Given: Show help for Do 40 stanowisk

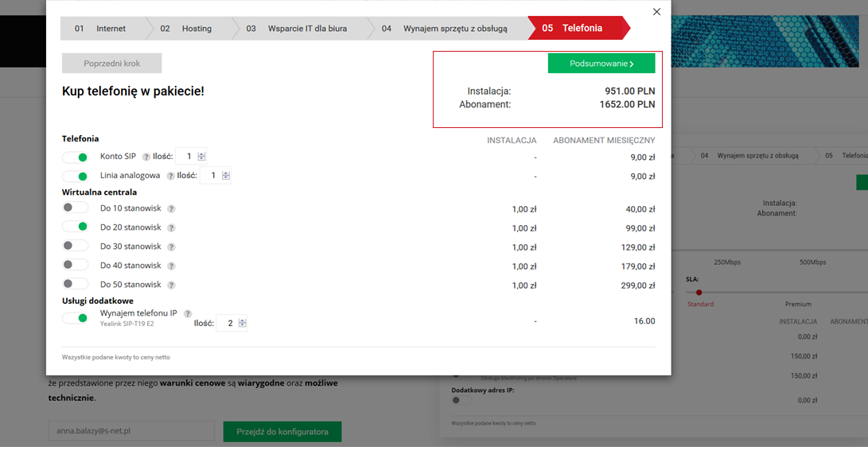Looking at the screenshot, I should tap(172, 266).
